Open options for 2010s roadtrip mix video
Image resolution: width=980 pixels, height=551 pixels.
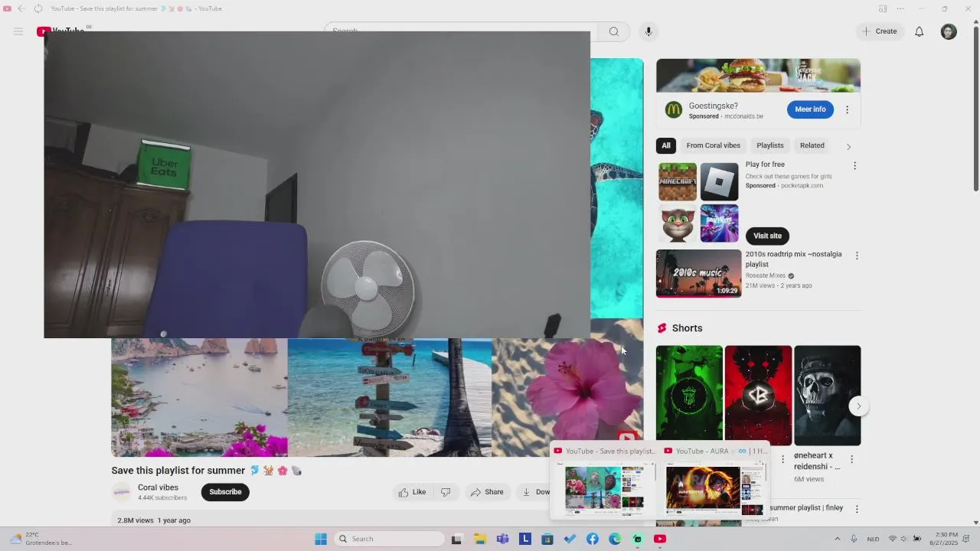(857, 256)
